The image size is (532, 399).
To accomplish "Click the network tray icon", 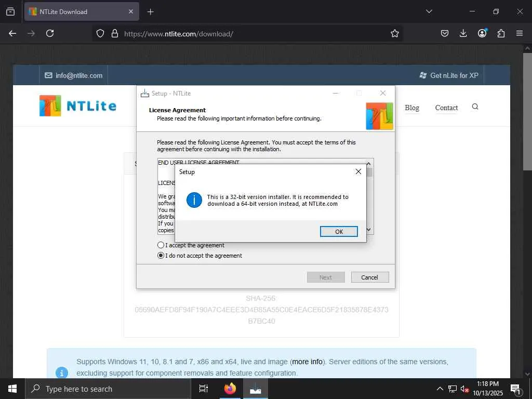I will click(453, 389).
